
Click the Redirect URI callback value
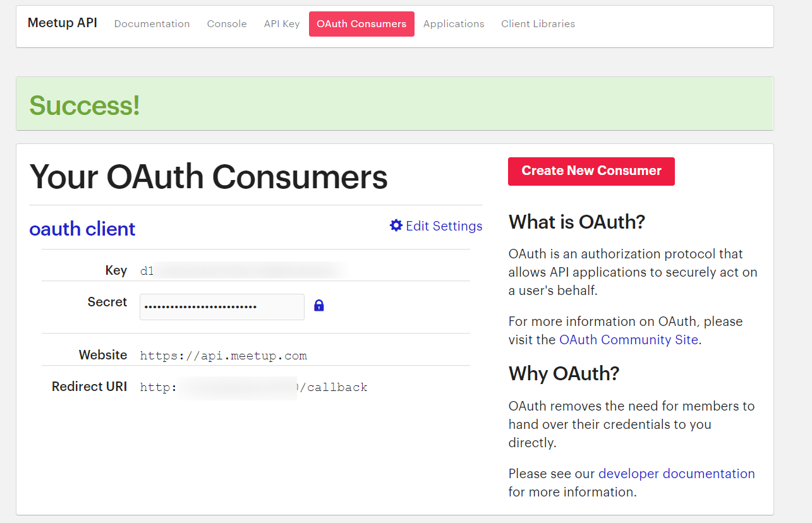(x=253, y=387)
